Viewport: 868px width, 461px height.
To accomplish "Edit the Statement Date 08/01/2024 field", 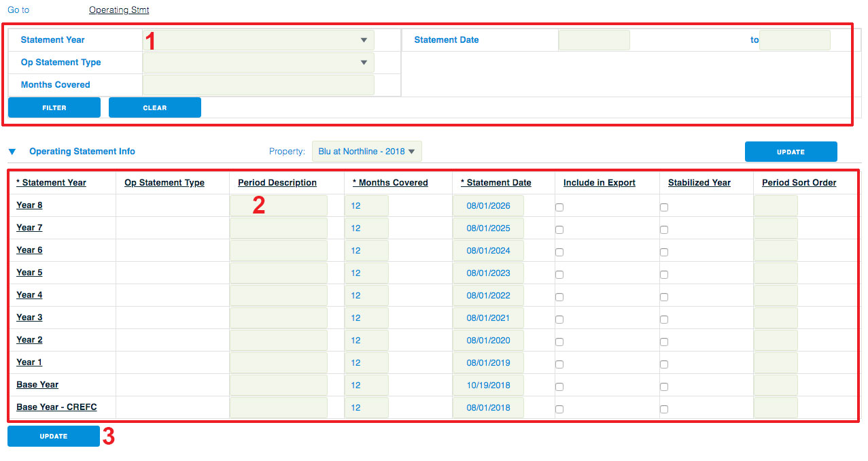I will [488, 251].
